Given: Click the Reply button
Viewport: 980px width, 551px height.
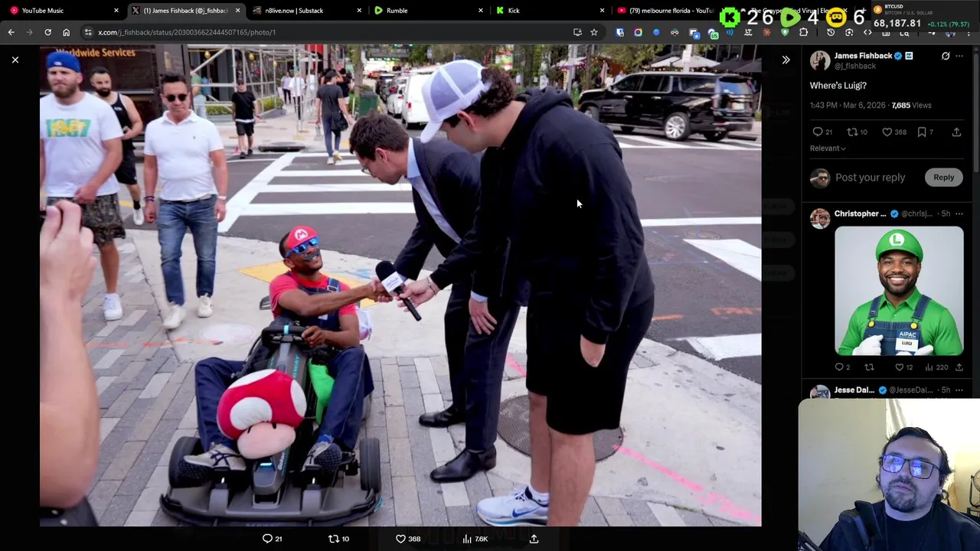Looking at the screenshot, I should (943, 178).
